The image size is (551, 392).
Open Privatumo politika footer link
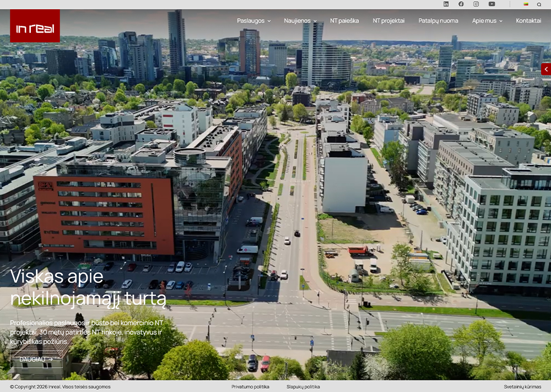click(x=250, y=386)
